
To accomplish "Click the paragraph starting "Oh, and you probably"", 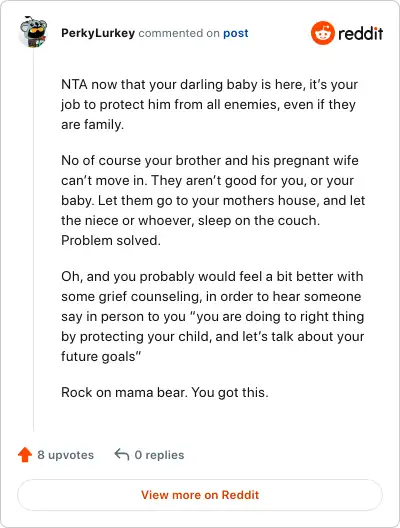I will point(213,316).
